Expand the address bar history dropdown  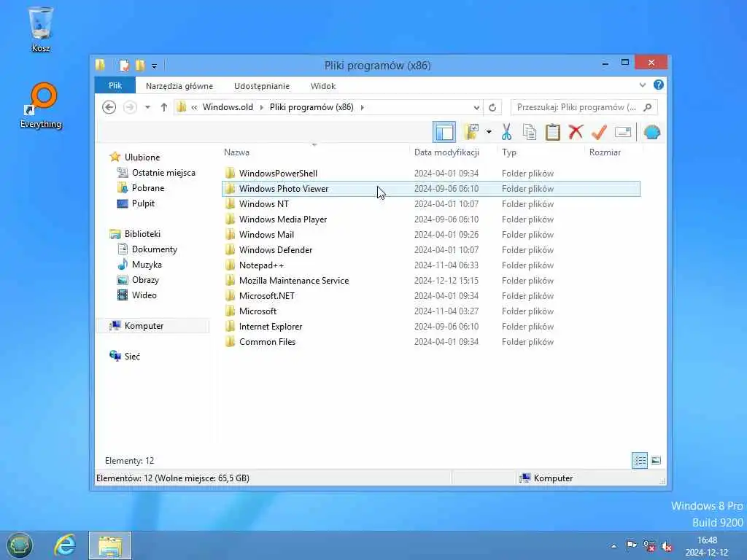click(476, 107)
